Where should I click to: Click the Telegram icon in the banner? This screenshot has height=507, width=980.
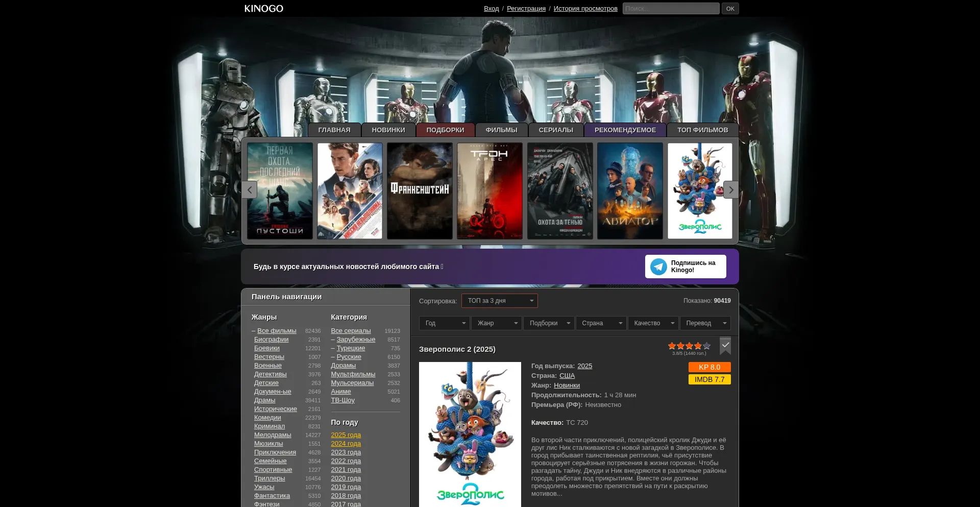tap(658, 267)
